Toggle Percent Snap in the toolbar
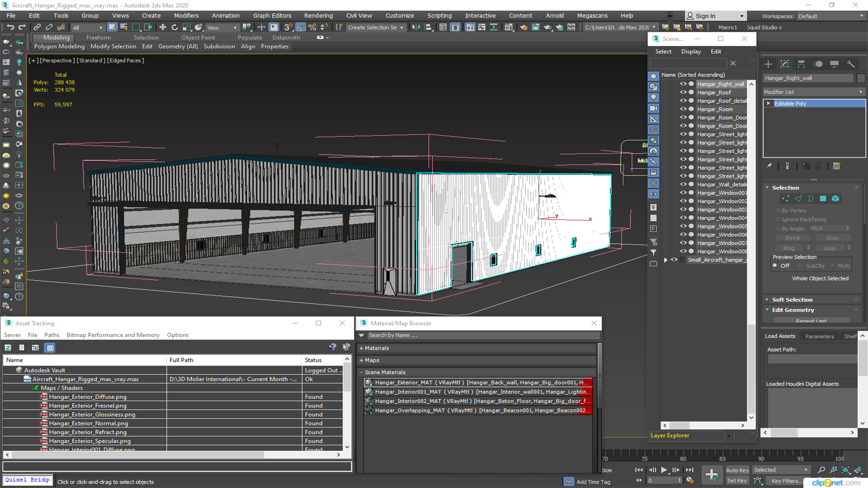 click(312, 28)
